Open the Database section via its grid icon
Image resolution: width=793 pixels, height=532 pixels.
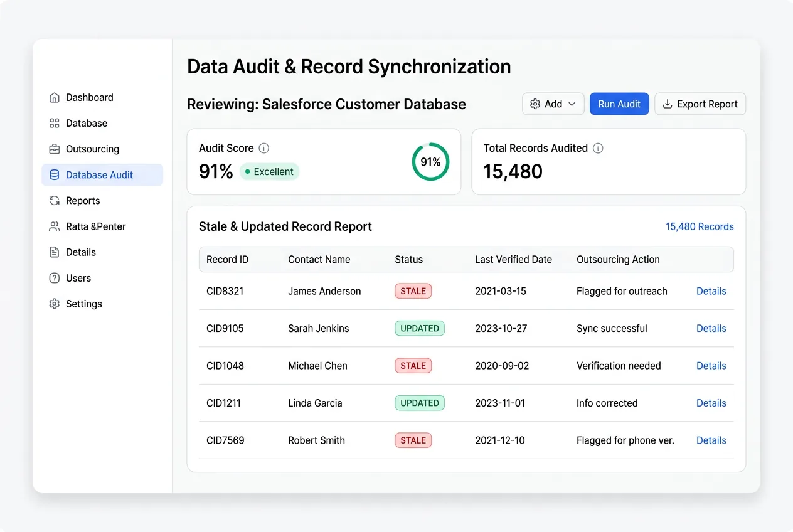click(55, 123)
